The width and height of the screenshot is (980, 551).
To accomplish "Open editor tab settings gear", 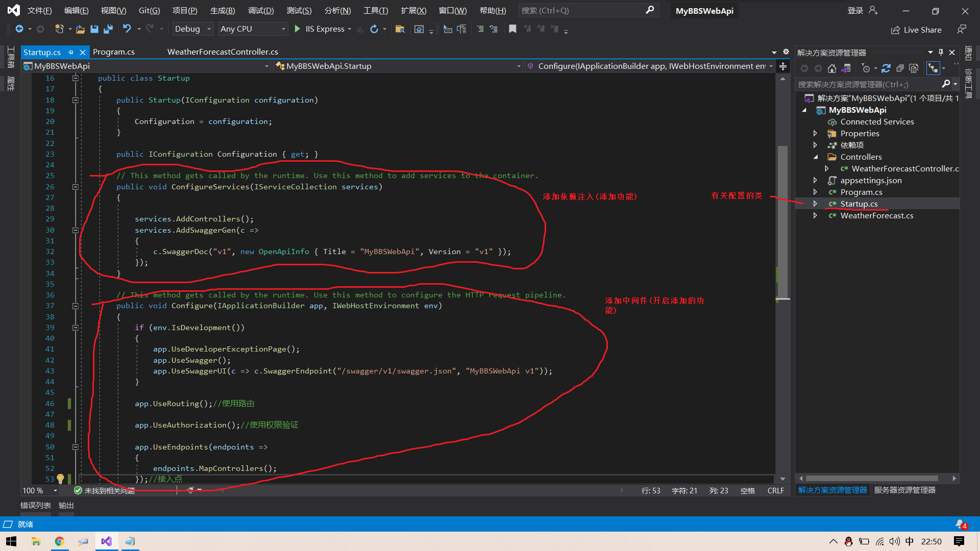I will point(786,52).
